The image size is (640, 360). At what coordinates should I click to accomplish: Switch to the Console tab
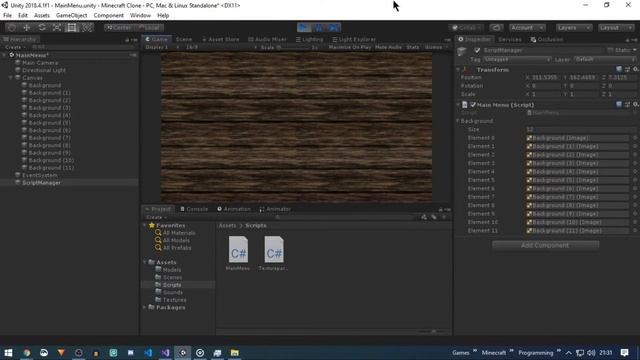pyautogui.click(x=194, y=209)
